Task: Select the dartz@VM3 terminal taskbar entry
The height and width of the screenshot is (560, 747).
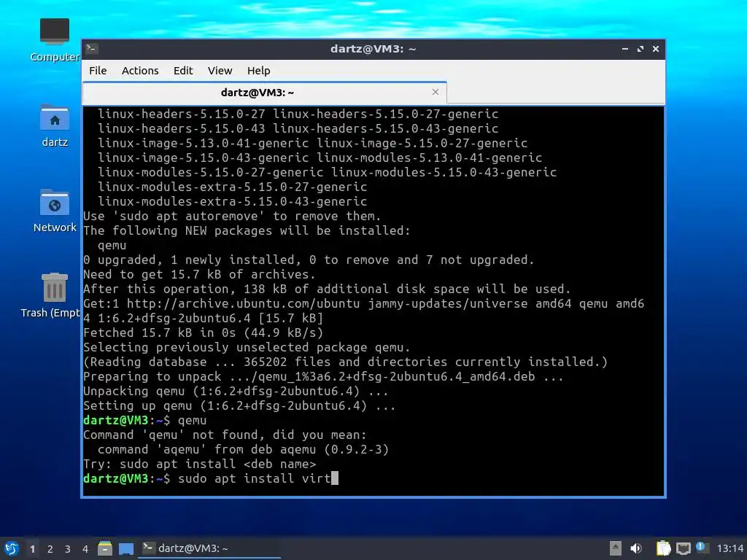Action: pos(209,548)
